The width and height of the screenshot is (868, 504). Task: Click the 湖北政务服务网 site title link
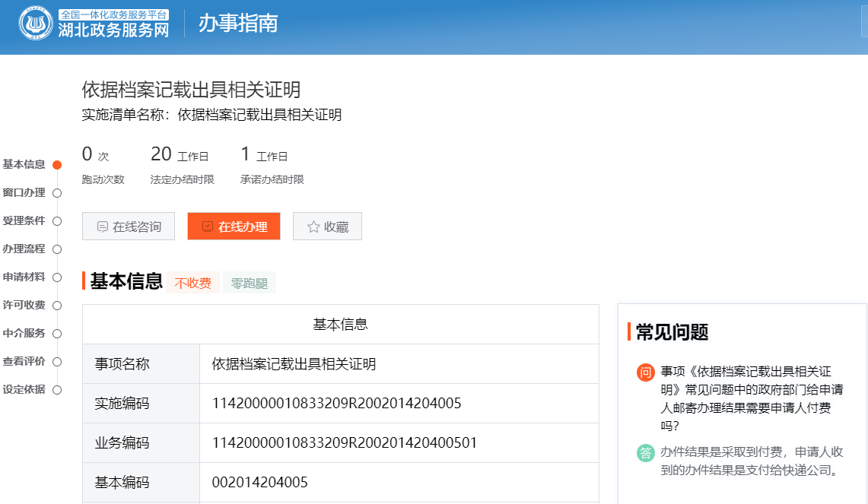tap(113, 30)
